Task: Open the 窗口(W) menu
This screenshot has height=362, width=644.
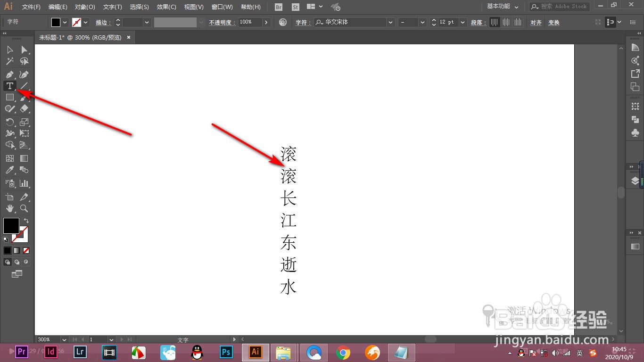Action: tap(222, 7)
